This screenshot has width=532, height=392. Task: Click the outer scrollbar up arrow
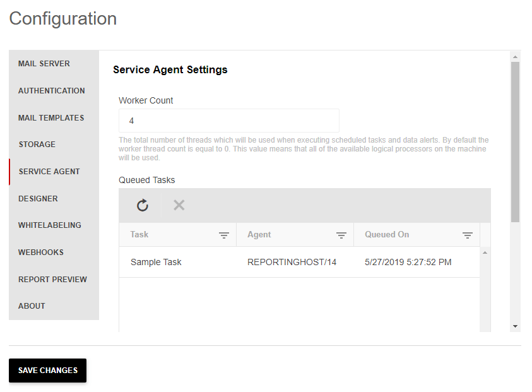pyautogui.click(x=515, y=57)
